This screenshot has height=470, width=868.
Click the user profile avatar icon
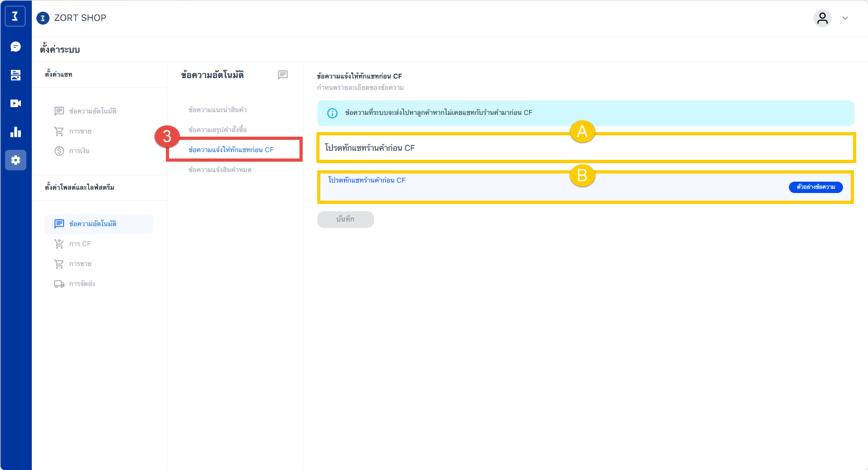pos(822,18)
